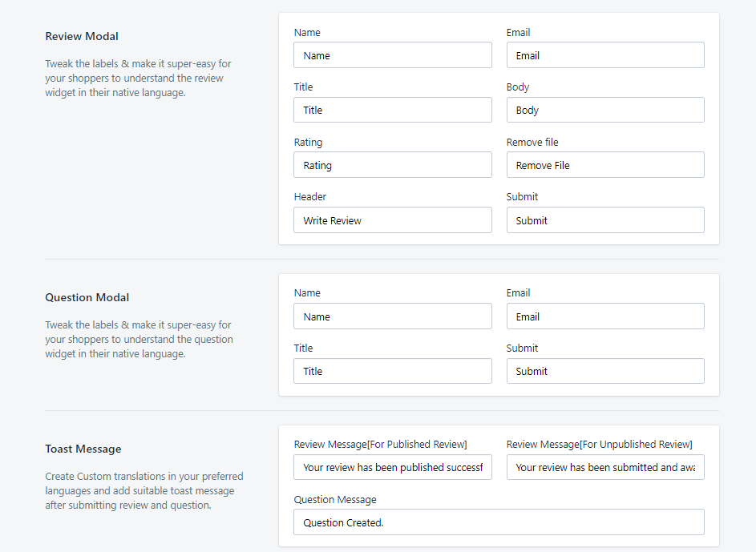Click the Review Modal Name field
Screen dimensions: 756x552
[393, 55]
